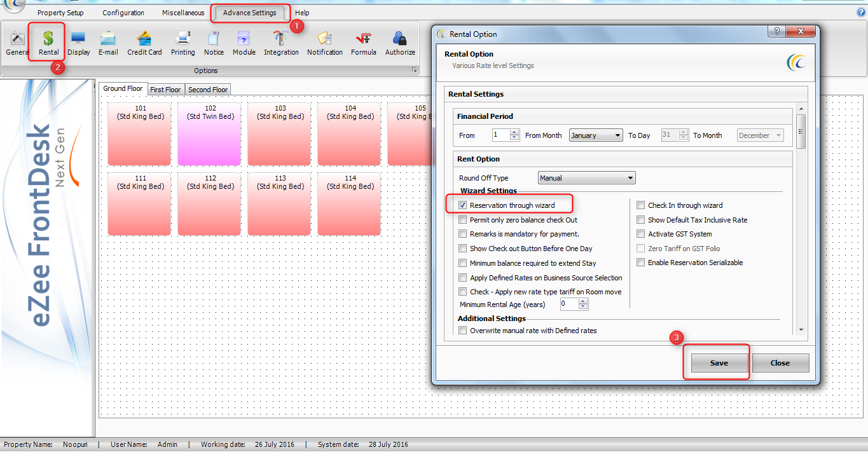868x452 pixels.
Task: Open the Round Off Type dropdown
Action: (x=586, y=178)
